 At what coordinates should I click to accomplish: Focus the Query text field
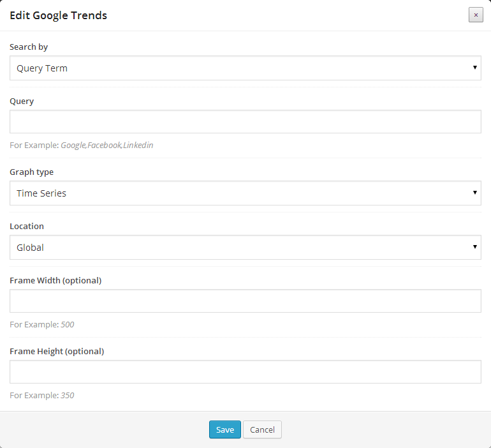[x=245, y=122]
